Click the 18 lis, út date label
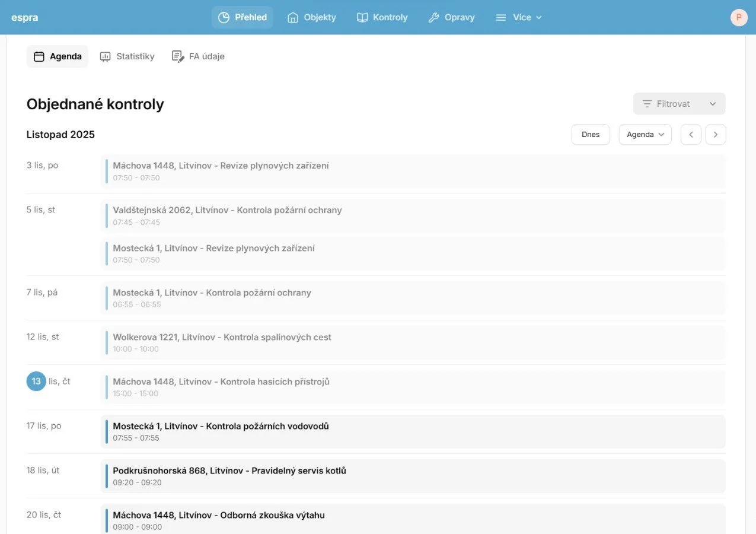Image resolution: width=756 pixels, height=534 pixels. pyautogui.click(x=43, y=470)
